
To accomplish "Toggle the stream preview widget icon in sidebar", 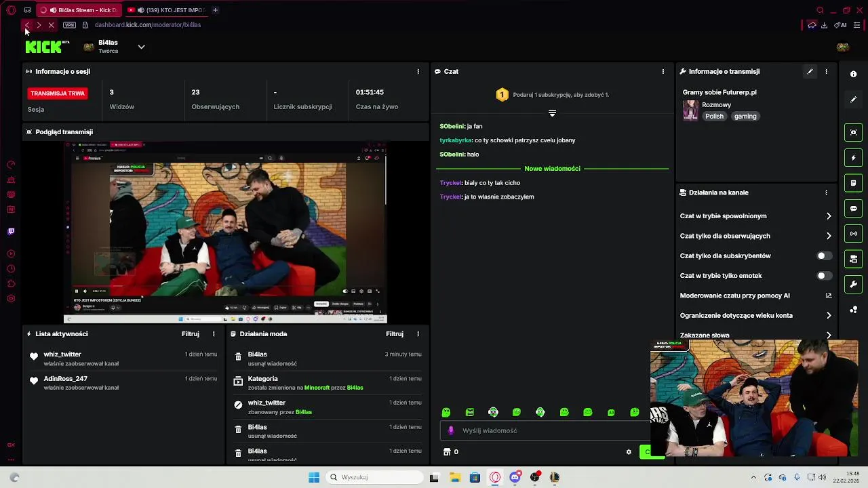I will click(854, 132).
